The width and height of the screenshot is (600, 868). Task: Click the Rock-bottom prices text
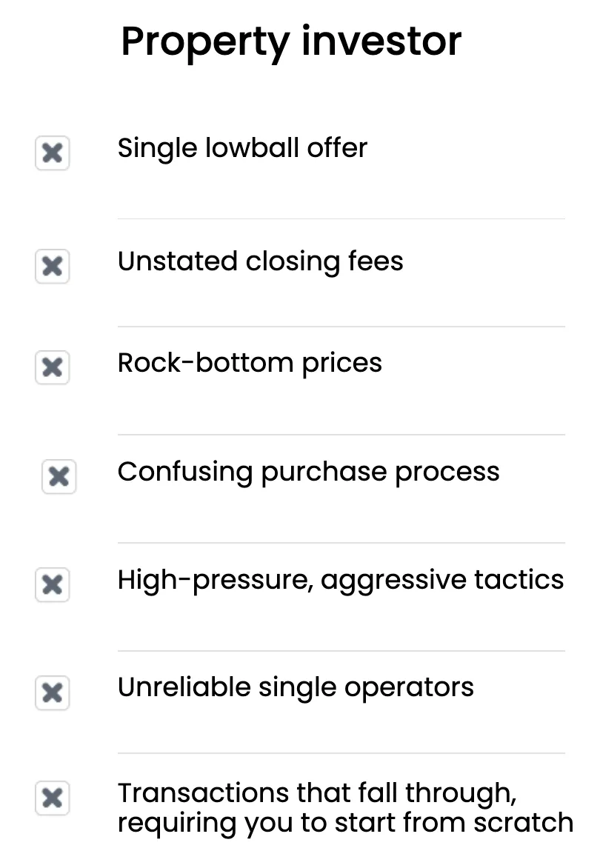(250, 363)
